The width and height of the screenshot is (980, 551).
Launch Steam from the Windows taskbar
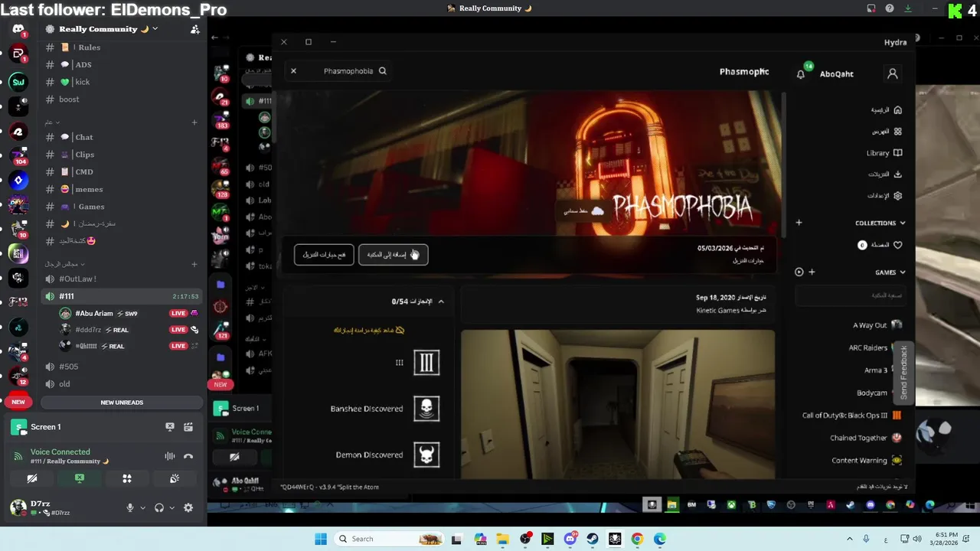(x=593, y=539)
